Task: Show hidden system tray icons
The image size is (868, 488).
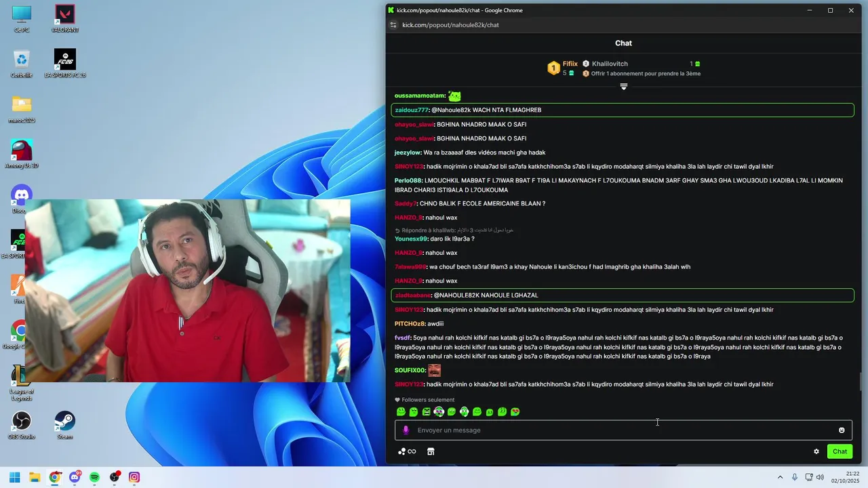Action: point(780,477)
